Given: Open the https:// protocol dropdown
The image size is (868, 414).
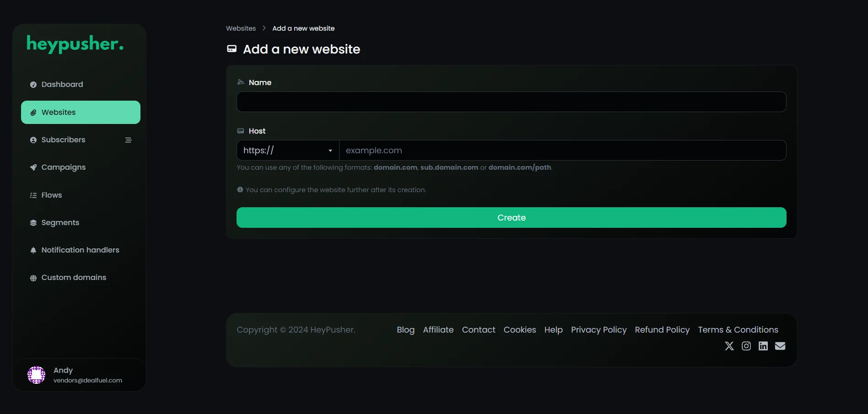Looking at the screenshot, I should click(x=287, y=150).
